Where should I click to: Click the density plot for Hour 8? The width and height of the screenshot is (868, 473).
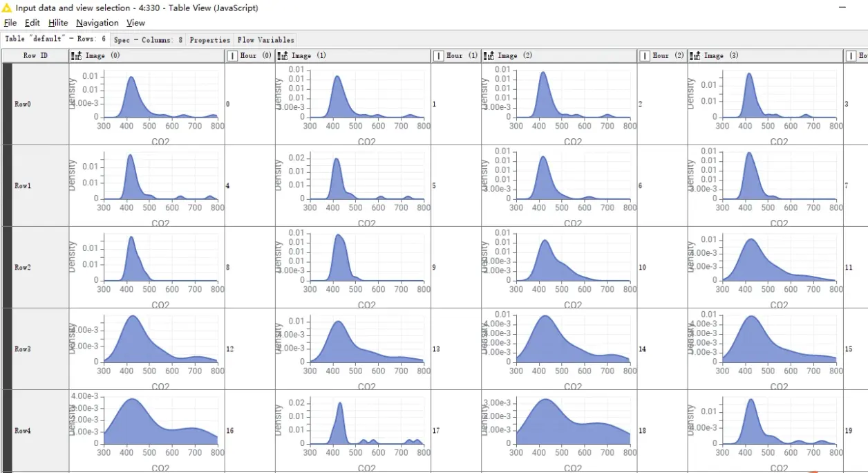pos(147,267)
